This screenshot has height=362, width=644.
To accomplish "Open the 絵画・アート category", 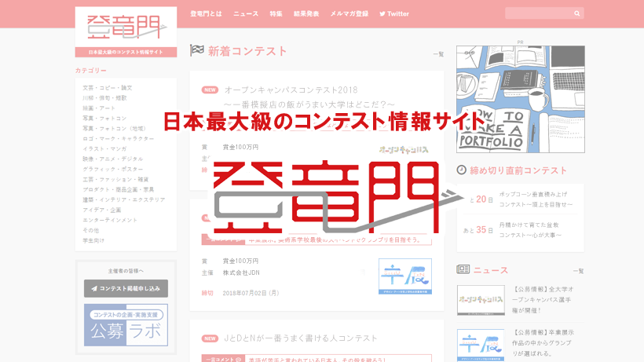I will click(99, 108).
